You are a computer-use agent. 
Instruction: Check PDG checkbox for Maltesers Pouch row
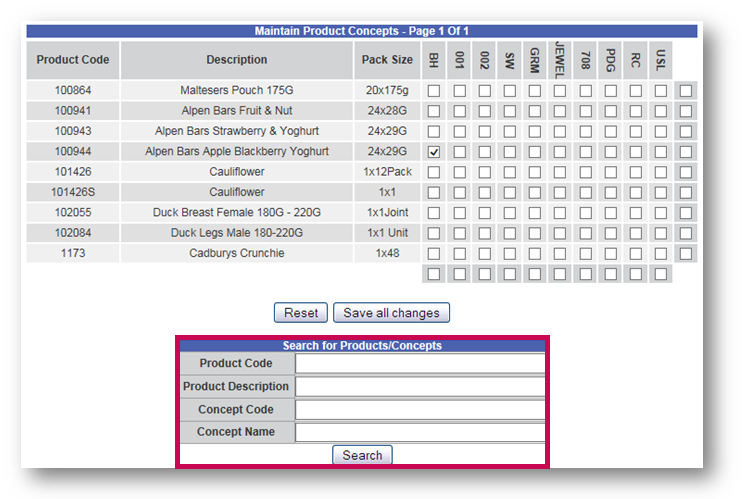(610, 91)
